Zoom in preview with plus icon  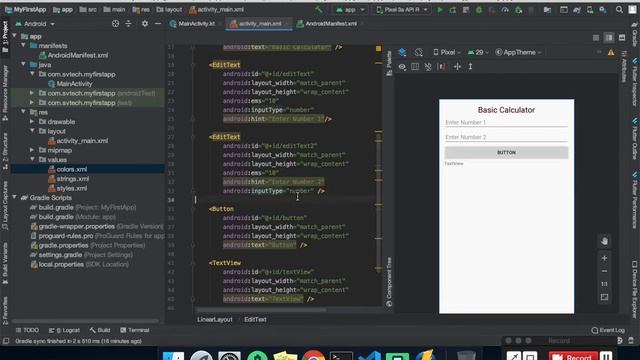[x=604, y=258]
